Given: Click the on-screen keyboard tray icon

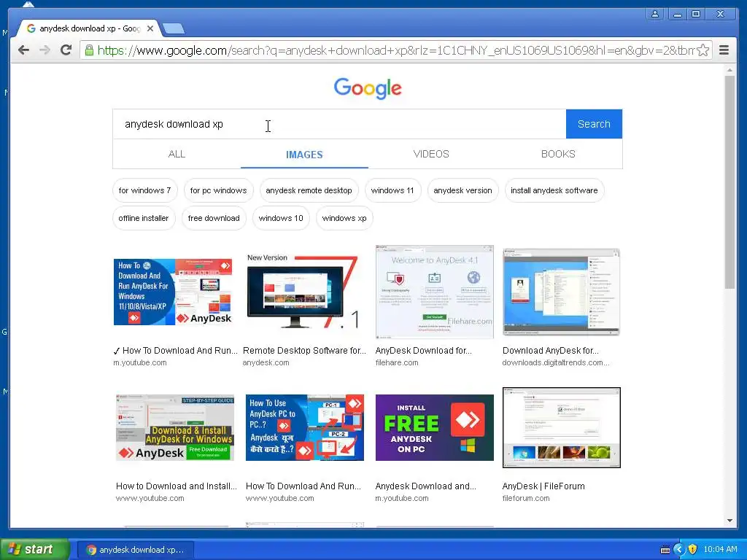Looking at the screenshot, I should [665, 550].
